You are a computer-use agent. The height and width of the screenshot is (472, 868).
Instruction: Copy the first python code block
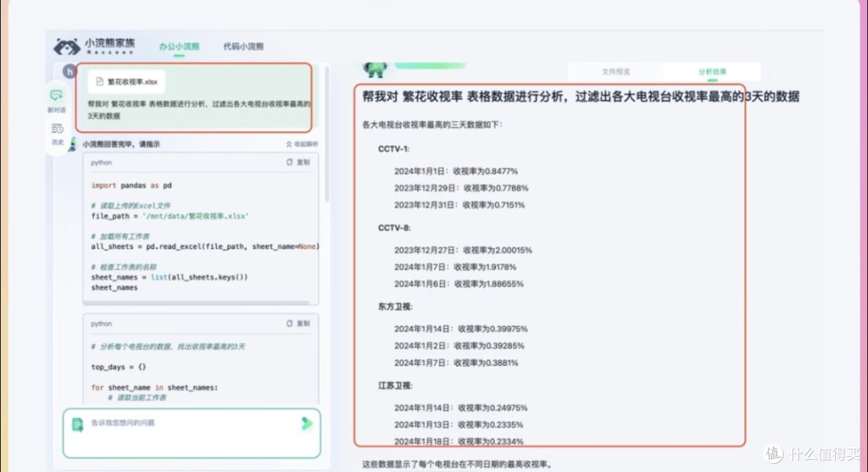point(298,162)
